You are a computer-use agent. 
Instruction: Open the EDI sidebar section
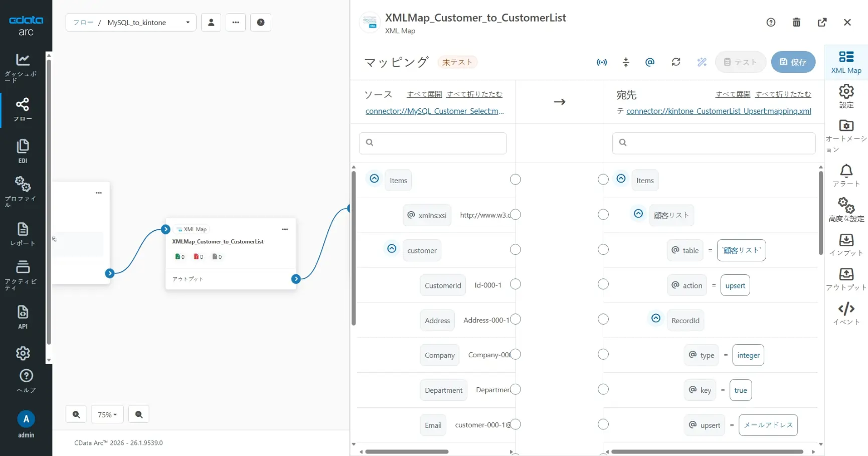pyautogui.click(x=23, y=151)
